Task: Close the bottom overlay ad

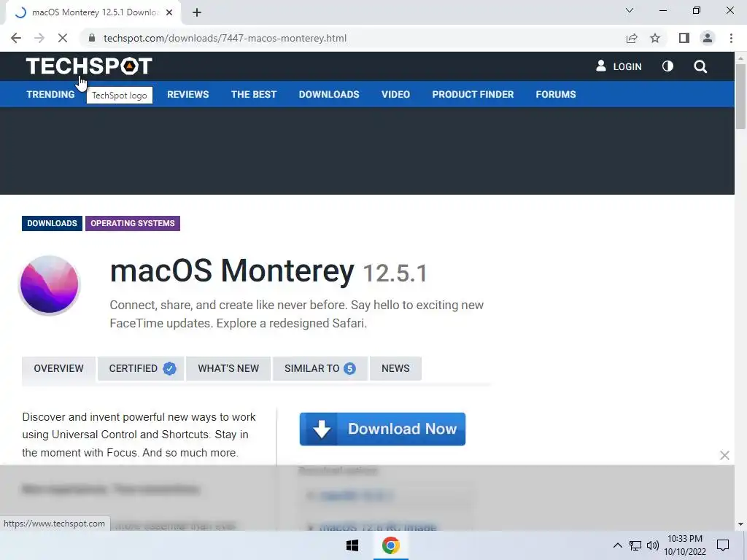Action: (724, 456)
